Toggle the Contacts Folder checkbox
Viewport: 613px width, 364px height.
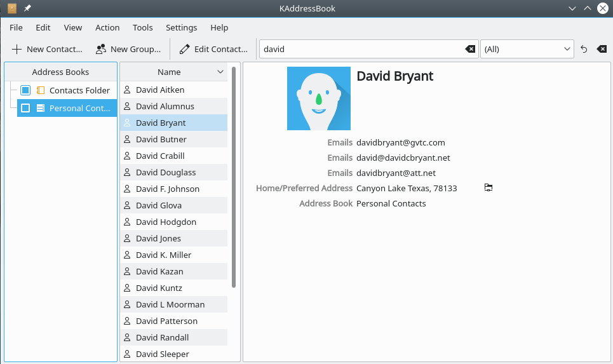[x=25, y=90]
